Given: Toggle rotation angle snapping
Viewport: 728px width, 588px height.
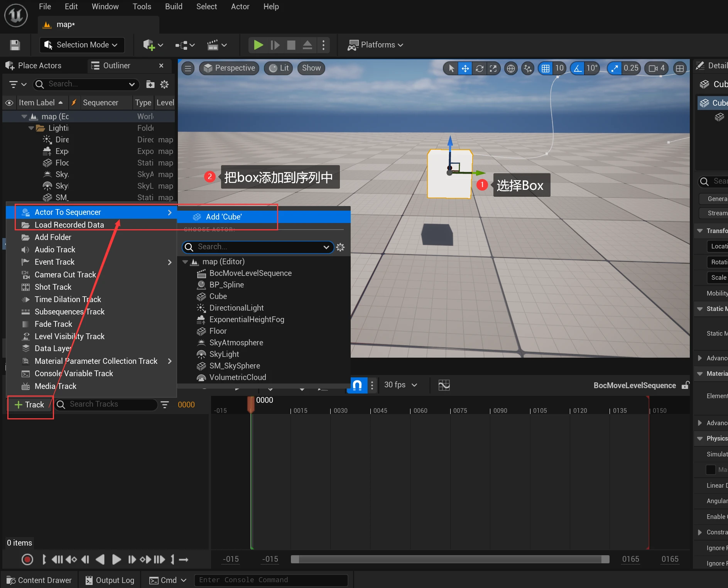Looking at the screenshot, I should coord(578,68).
